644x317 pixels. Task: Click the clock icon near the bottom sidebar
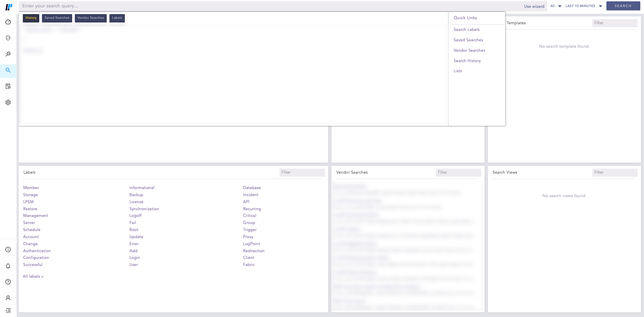(x=8, y=250)
